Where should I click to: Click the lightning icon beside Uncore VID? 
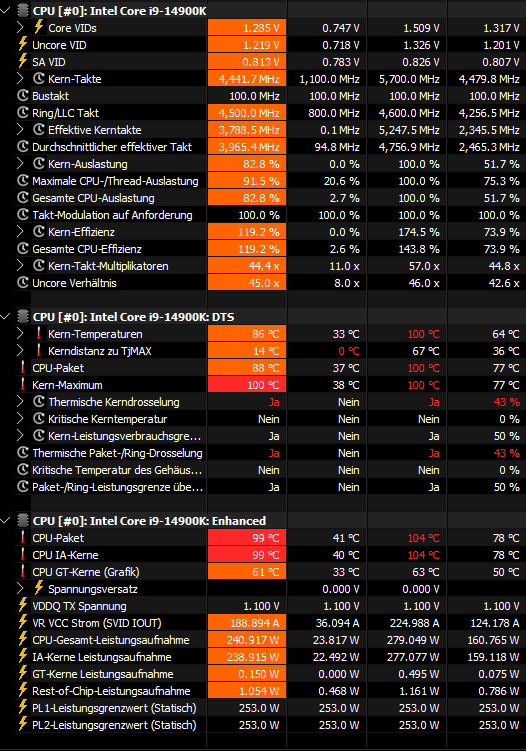[x=23, y=45]
